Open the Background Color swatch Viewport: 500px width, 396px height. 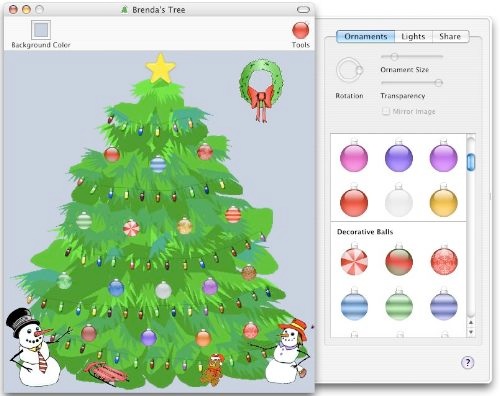[41, 30]
